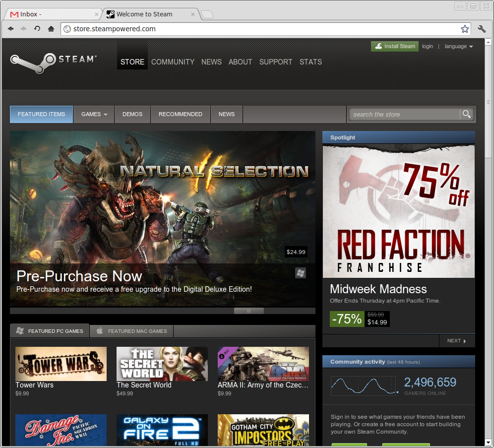Click the banner carousel slider handle

point(249,311)
